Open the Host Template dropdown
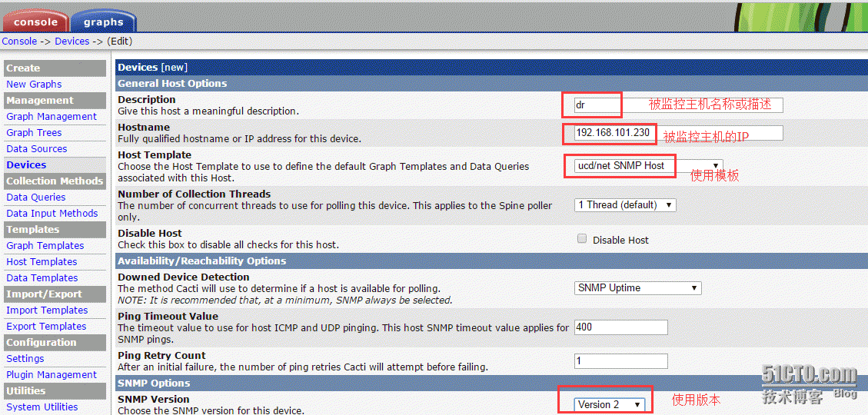Image resolution: width=868 pixels, height=415 pixels. pos(649,165)
